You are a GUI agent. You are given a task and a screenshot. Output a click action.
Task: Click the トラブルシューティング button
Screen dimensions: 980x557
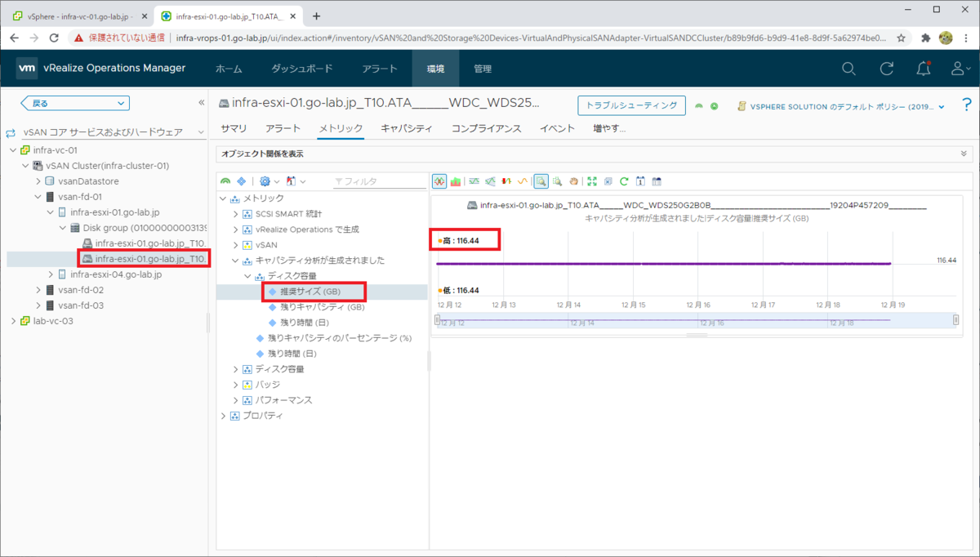click(631, 105)
